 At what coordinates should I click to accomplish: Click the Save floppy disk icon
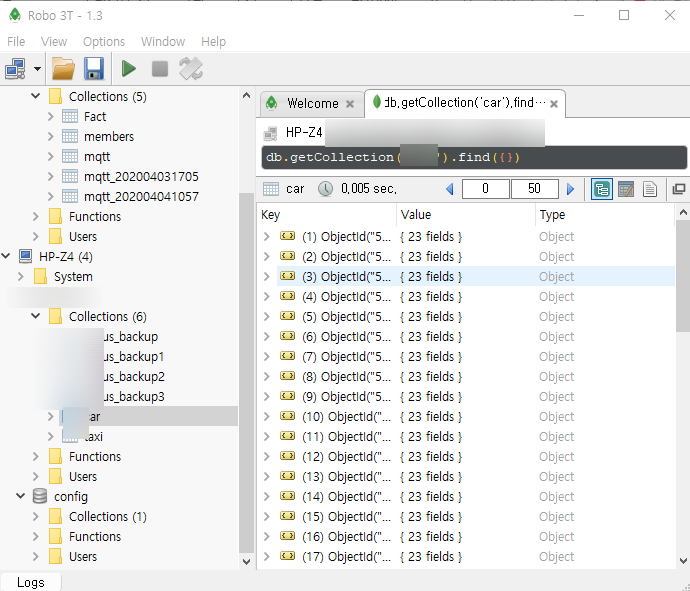94,69
